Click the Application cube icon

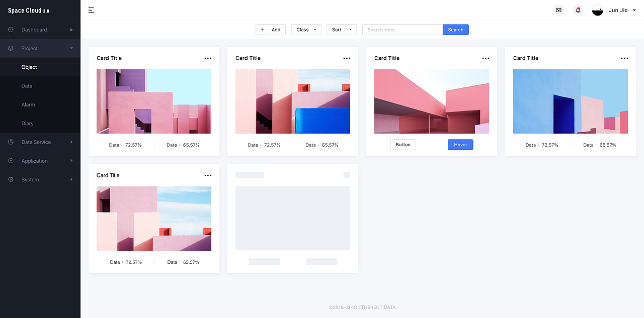(x=11, y=161)
